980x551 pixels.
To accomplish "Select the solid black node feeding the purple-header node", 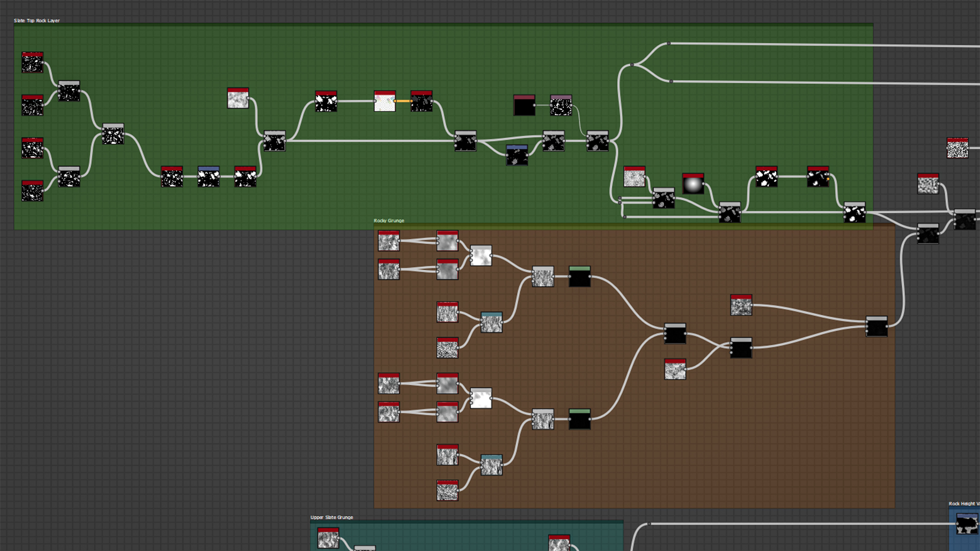I will [524, 105].
